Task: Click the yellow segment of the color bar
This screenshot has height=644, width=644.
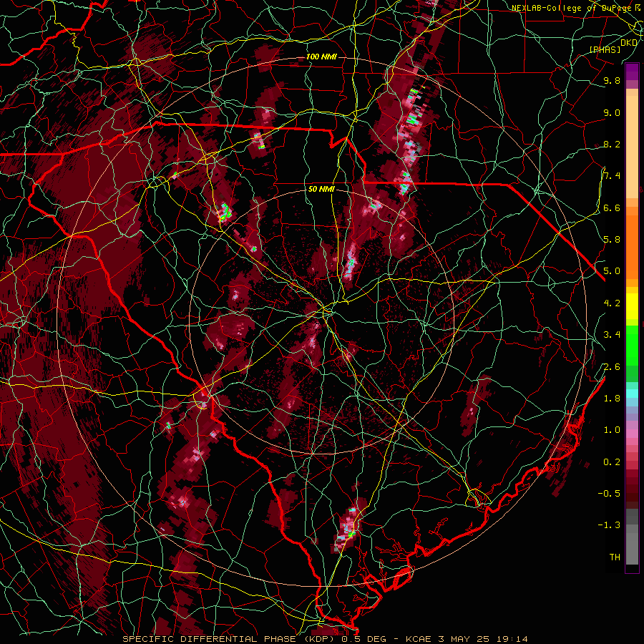Action: point(632,306)
